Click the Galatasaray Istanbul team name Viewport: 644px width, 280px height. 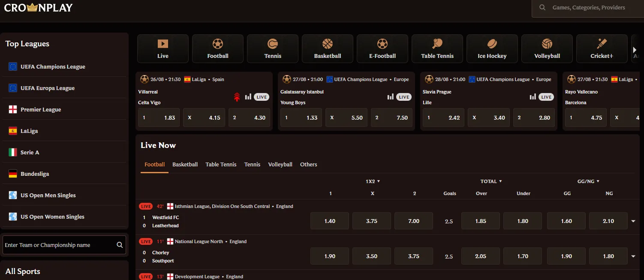pos(302,92)
